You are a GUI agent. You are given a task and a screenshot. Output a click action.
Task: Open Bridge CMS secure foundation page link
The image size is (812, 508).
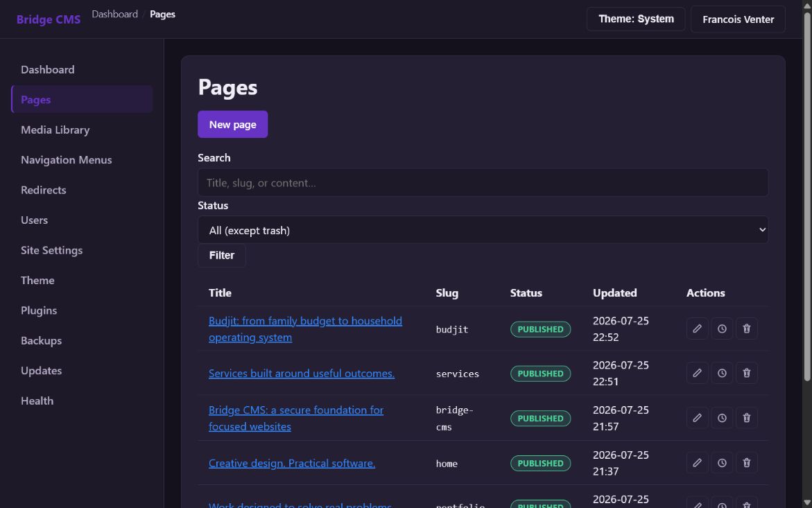(295, 417)
